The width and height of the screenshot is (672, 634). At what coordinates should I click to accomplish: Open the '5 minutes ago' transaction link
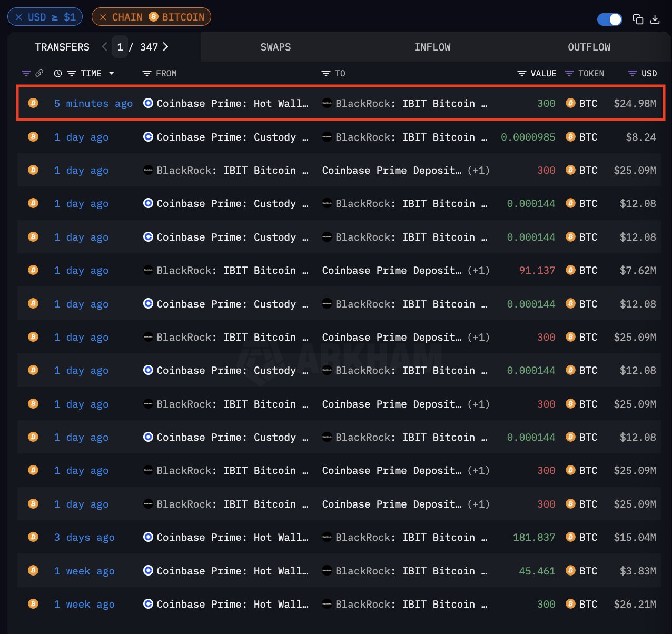[93, 103]
